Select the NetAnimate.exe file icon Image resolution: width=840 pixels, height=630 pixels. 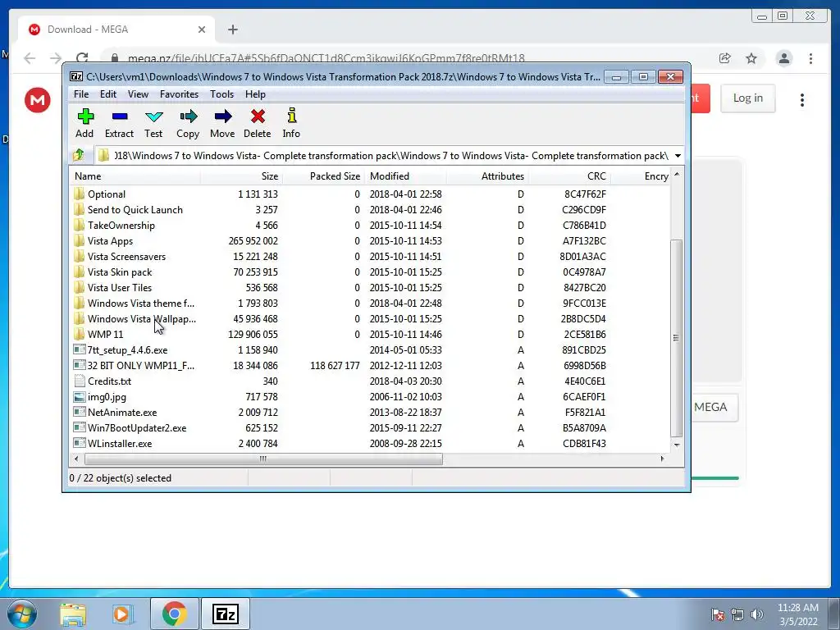click(x=80, y=413)
